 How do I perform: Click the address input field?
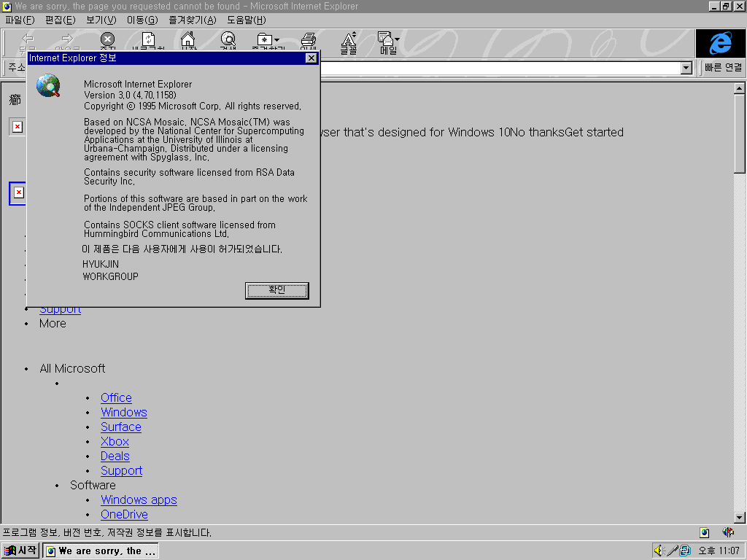coord(500,68)
